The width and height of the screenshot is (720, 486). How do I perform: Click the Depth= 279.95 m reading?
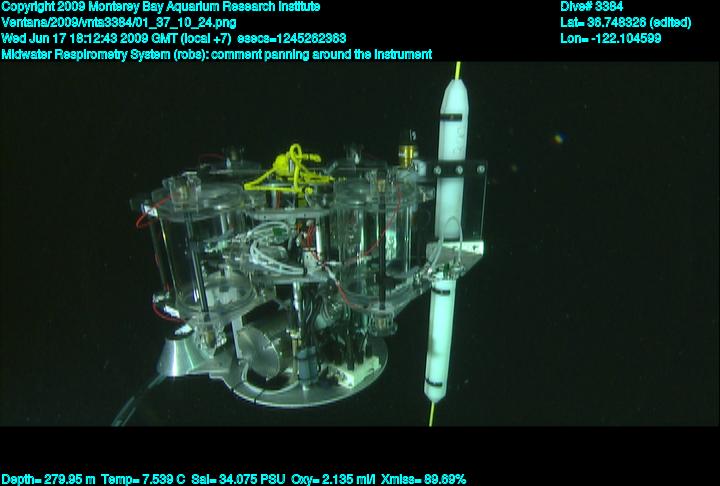(48, 480)
